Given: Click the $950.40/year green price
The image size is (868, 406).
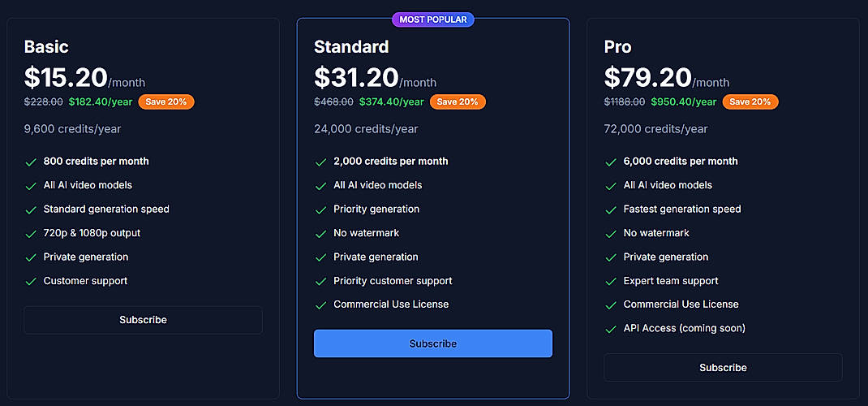Looking at the screenshot, I should pyautogui.click(x=684, y=102).
